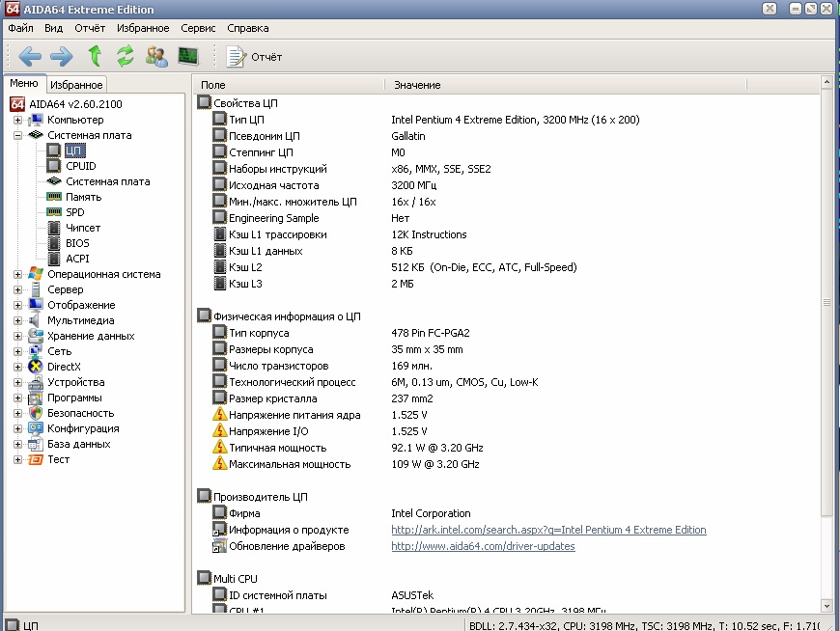Open the system monitor graph icon

pyautogui.click(x=188, y=56)
